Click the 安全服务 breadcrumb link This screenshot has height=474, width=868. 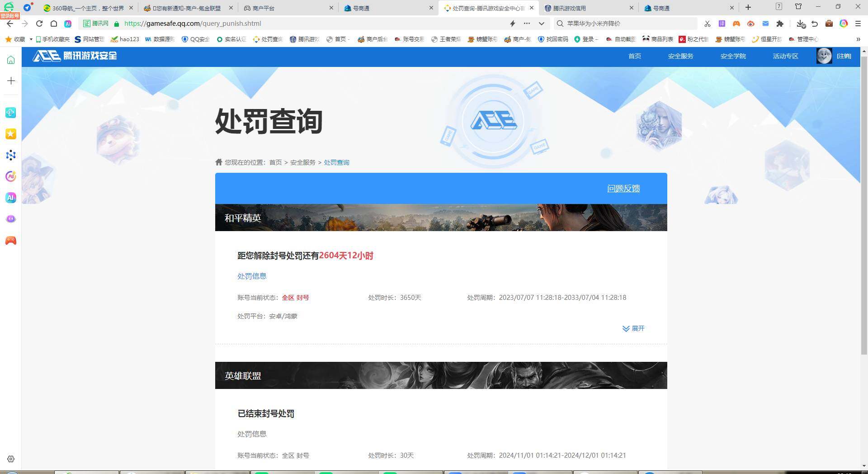click(x=303, y=162)
